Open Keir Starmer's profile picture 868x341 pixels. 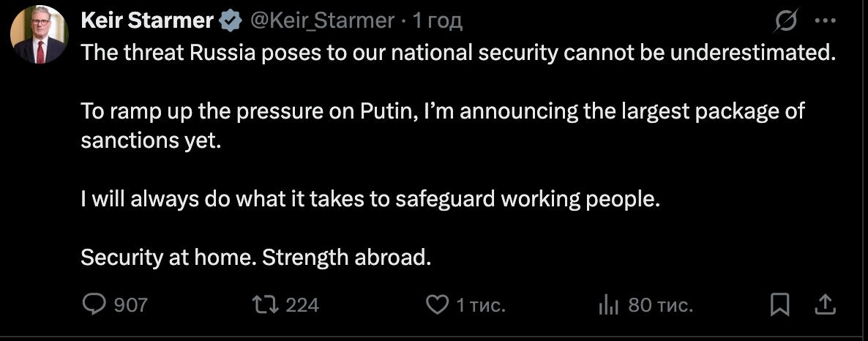(40, 35)
